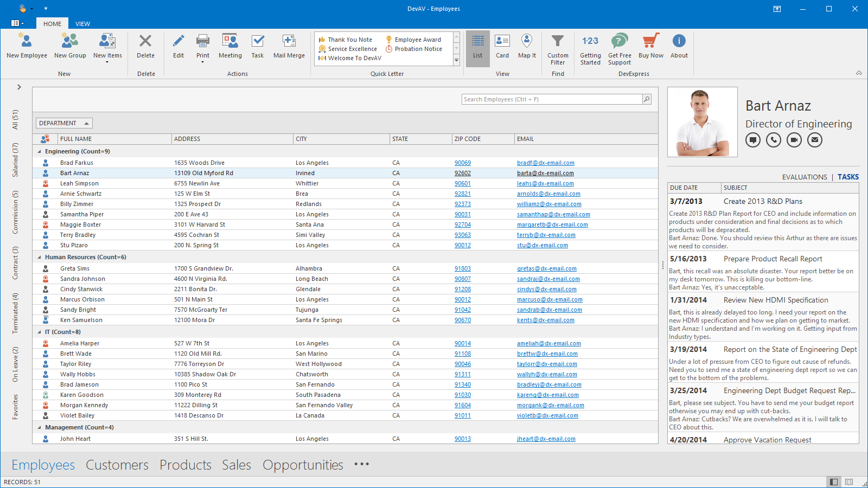868x488 pixels.
Task: Click the status bar reading view icon
Action: click(x=849, y=482)
